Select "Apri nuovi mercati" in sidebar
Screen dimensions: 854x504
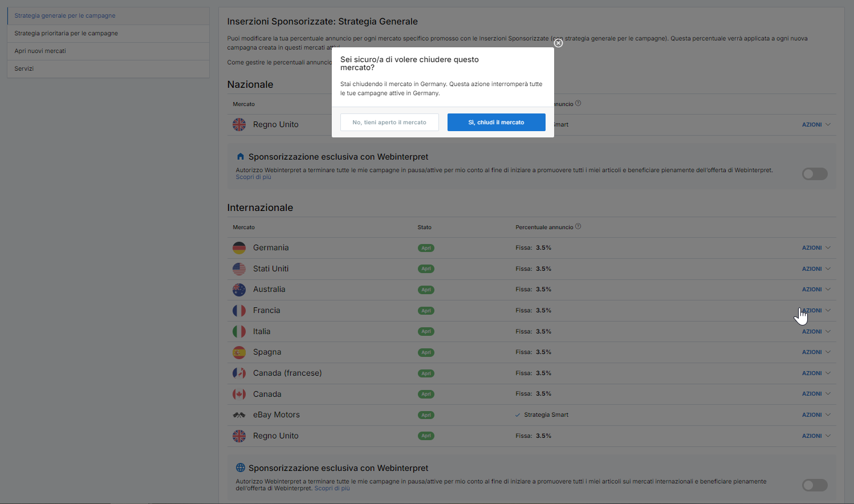tap(108, 51)
